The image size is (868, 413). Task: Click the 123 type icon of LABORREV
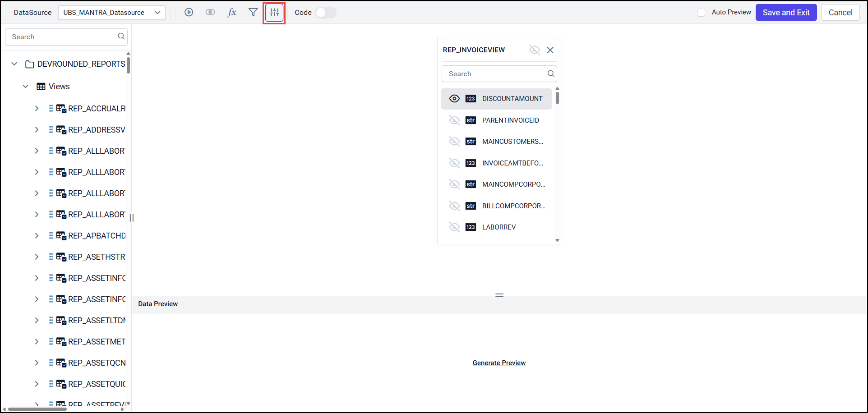coord(471,227)
